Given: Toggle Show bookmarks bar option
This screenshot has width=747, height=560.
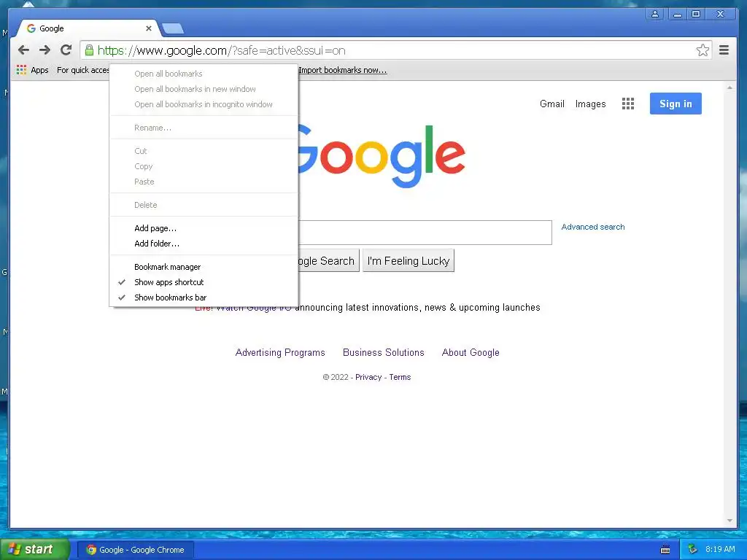Looking at the screenshot, I should (x=204, y=297).
